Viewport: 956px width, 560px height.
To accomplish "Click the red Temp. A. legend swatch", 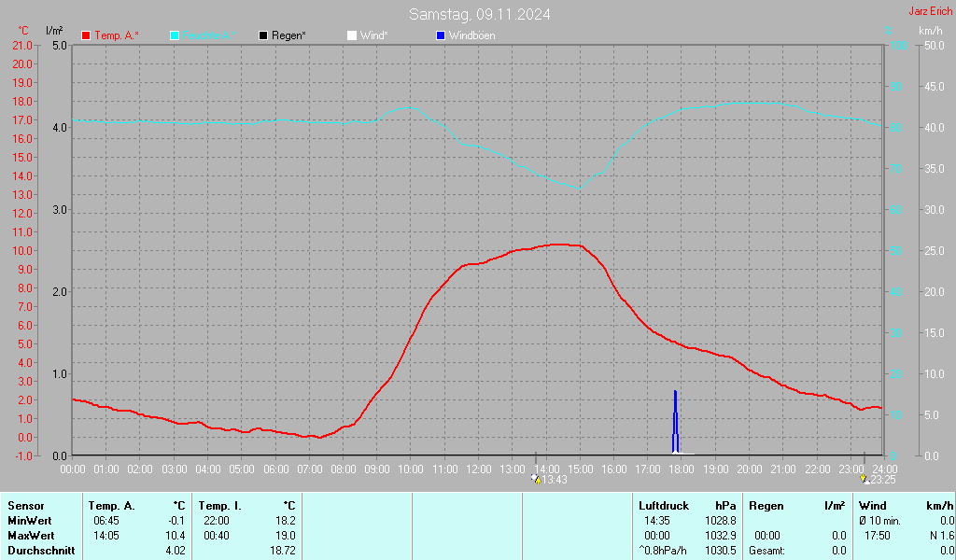I will click(x=87, y=35).
